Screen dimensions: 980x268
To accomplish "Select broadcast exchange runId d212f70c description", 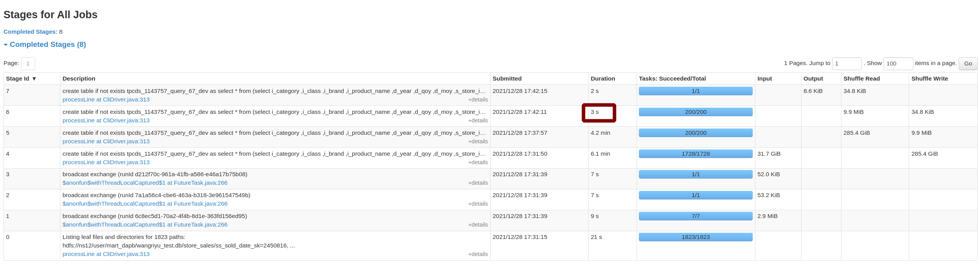I will (155, 174).
